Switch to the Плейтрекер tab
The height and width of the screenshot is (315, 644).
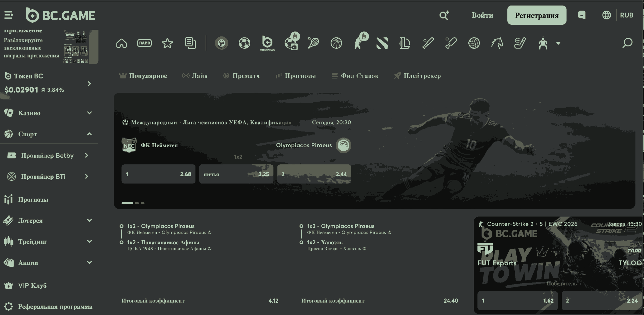[418, 76]
